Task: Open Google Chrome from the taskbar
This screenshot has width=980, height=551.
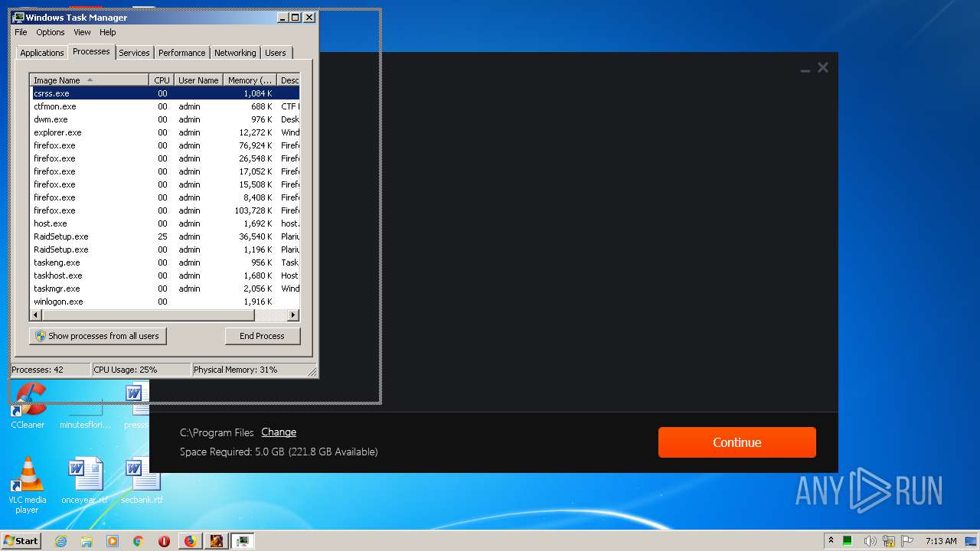Action: [x=138, y=541]
